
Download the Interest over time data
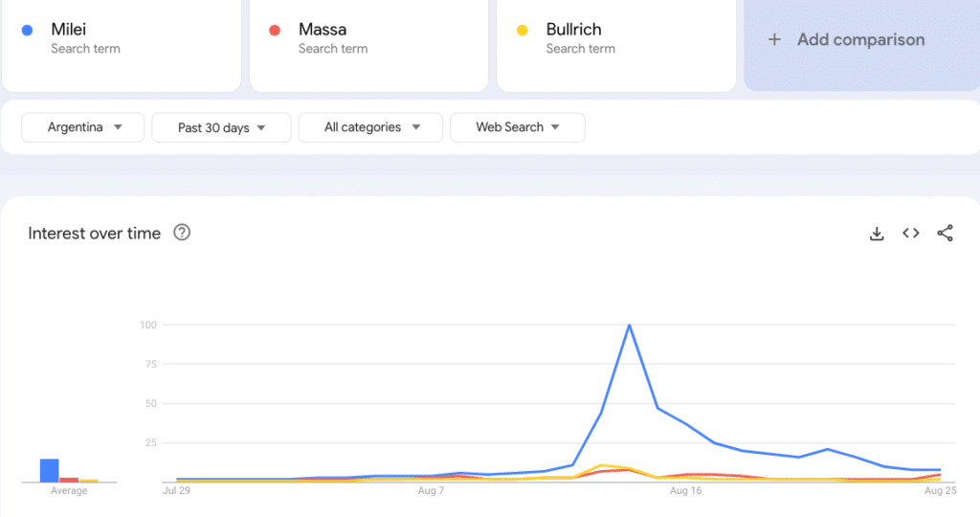pos(876,234)
